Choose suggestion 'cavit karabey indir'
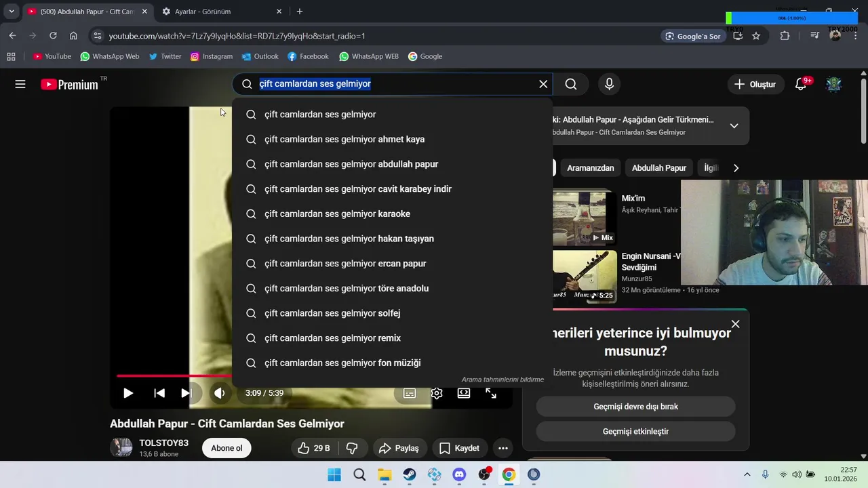868x488 pixels. click(x=392, y=189)
